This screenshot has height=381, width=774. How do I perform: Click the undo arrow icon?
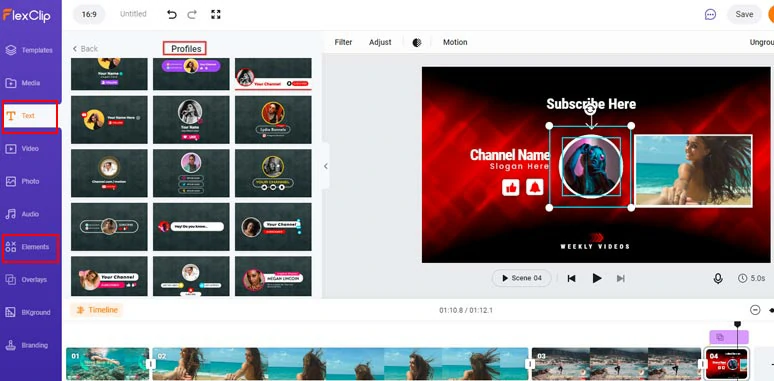(171, 14)
